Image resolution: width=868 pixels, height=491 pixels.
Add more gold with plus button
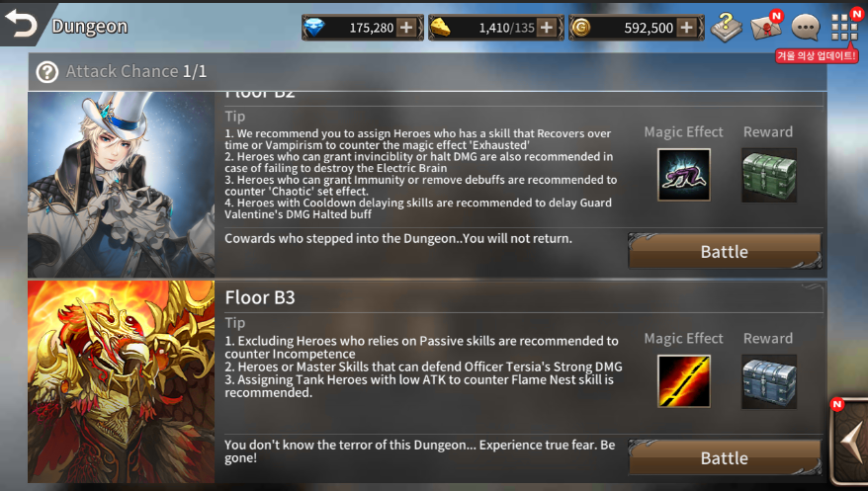tap(686, 28)
